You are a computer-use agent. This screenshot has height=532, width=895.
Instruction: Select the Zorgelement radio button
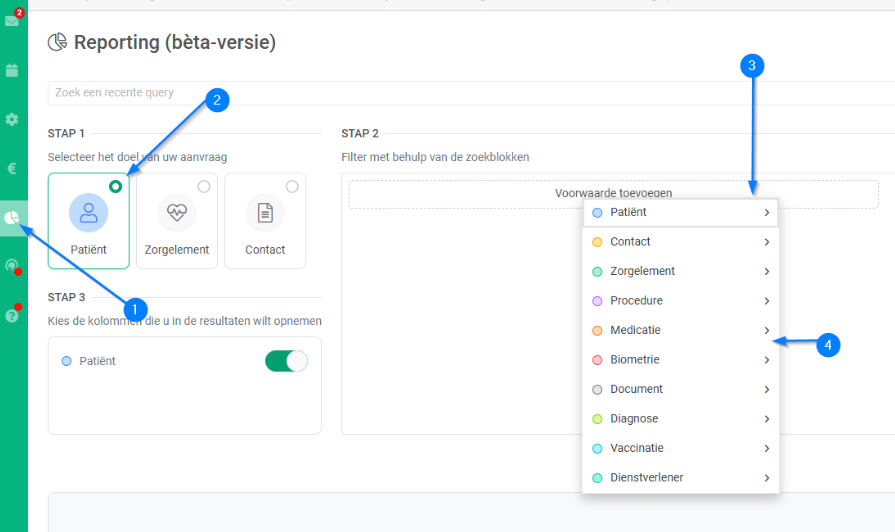[x=204, y=186]
